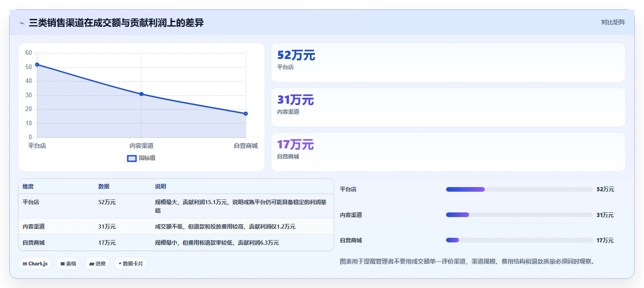Image resolution: width=644 pixels, height=288 pixels.
Task: Select the 平台店 table row cell
Action: (x=31, y=202)
